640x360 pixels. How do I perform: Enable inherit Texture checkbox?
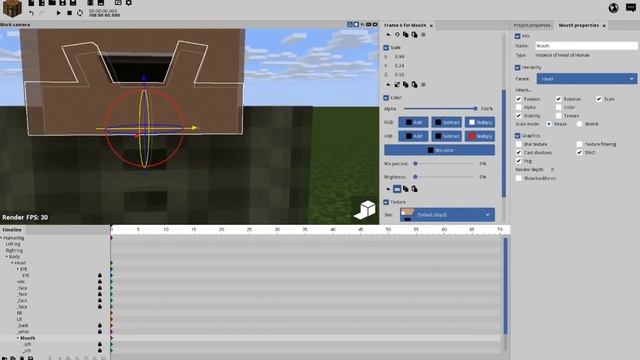pyautogui.click(x=559, y=116)
